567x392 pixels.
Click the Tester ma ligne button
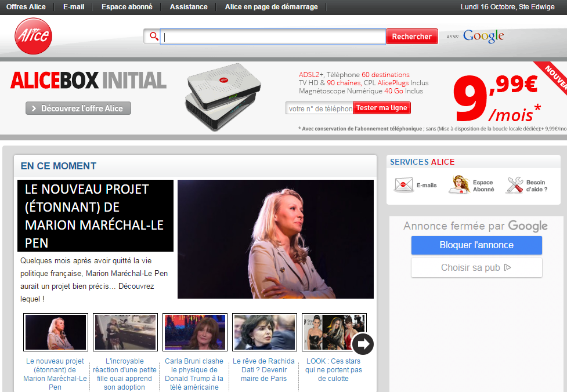click(x=381, y=108)
